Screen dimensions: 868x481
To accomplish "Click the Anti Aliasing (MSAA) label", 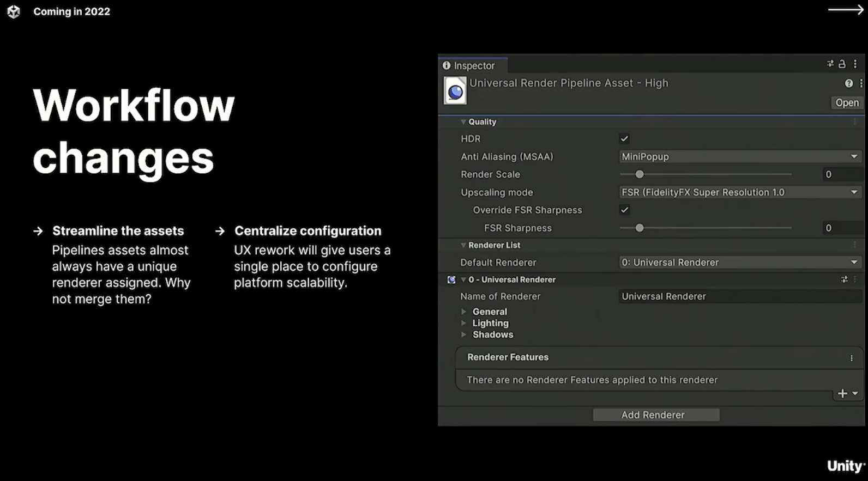I will coord(507,157).
